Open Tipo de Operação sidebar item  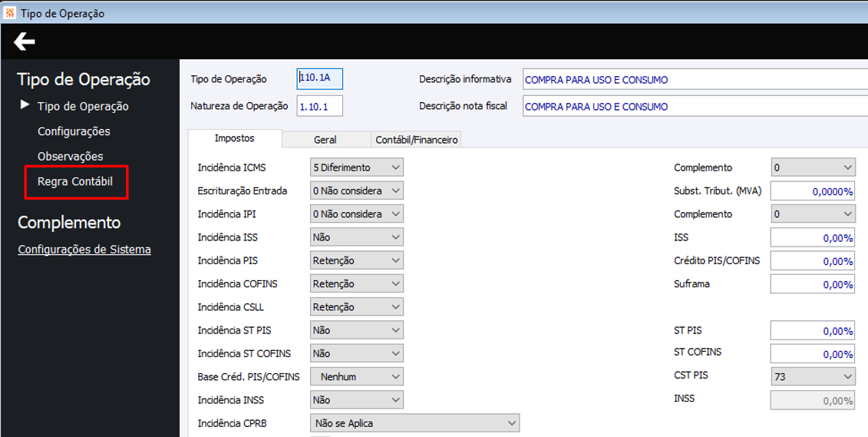tap(83, 106)
